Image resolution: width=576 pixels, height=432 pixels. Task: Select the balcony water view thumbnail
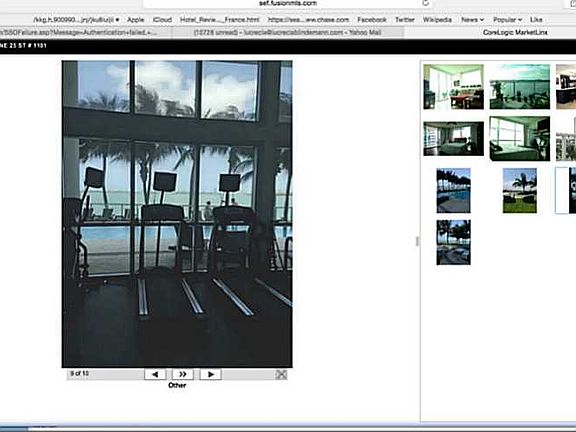(519, 87)
